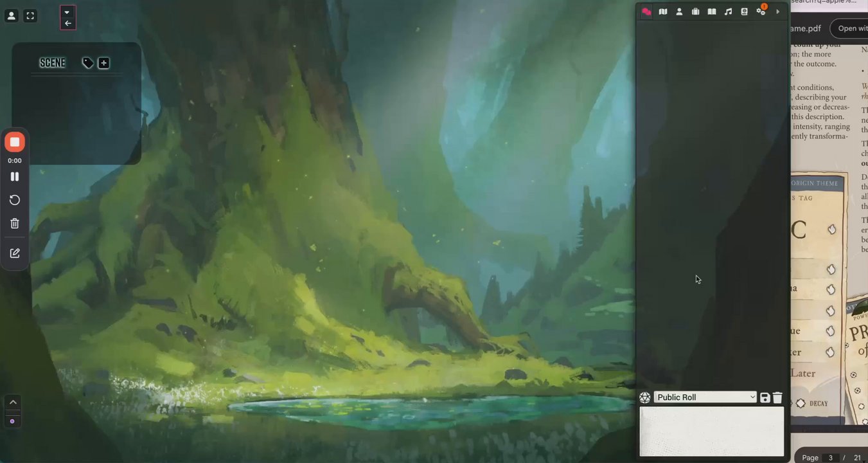Click the purple dot indicator at bottom left

click(12, 421)
